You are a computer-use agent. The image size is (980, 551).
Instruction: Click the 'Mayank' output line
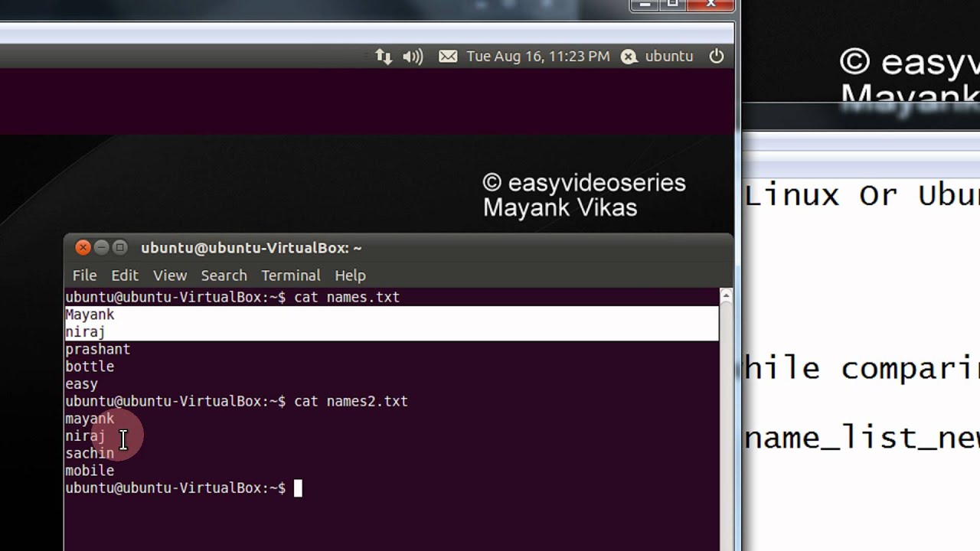[90, 315]
